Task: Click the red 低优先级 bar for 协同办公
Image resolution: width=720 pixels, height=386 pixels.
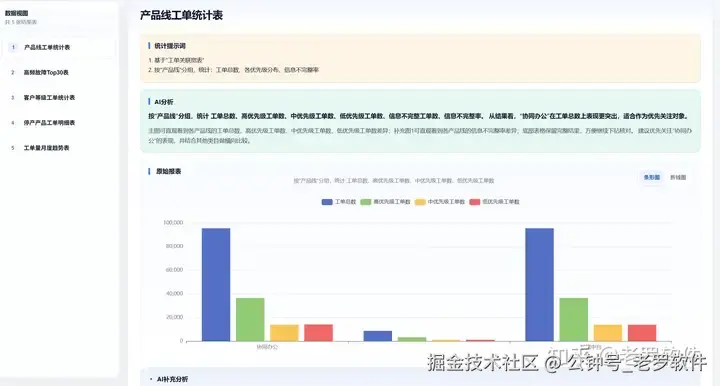Action: pyautogui.click(x=319, y=333)
